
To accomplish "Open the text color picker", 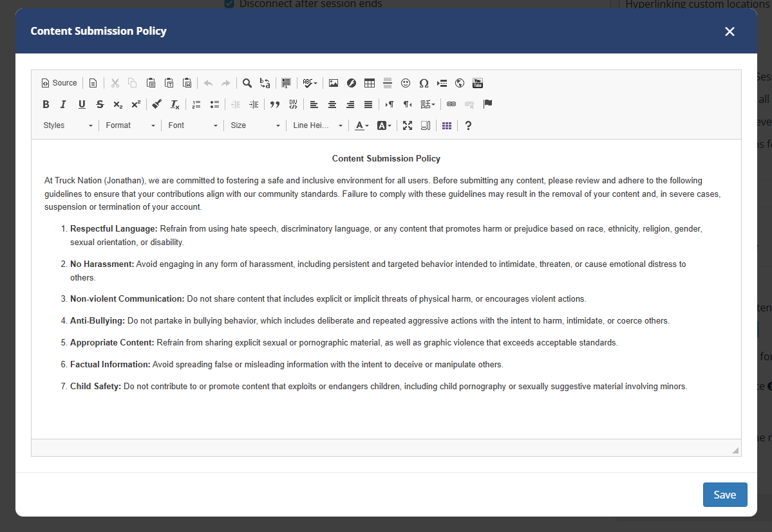I will pyautogui.click(x=361, y=125).
